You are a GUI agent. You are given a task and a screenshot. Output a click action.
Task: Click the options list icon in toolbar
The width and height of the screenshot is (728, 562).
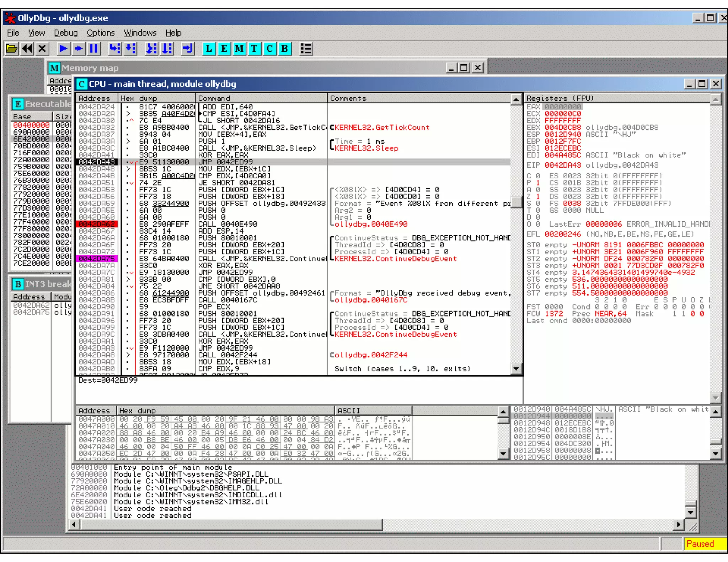coord(306,48)
